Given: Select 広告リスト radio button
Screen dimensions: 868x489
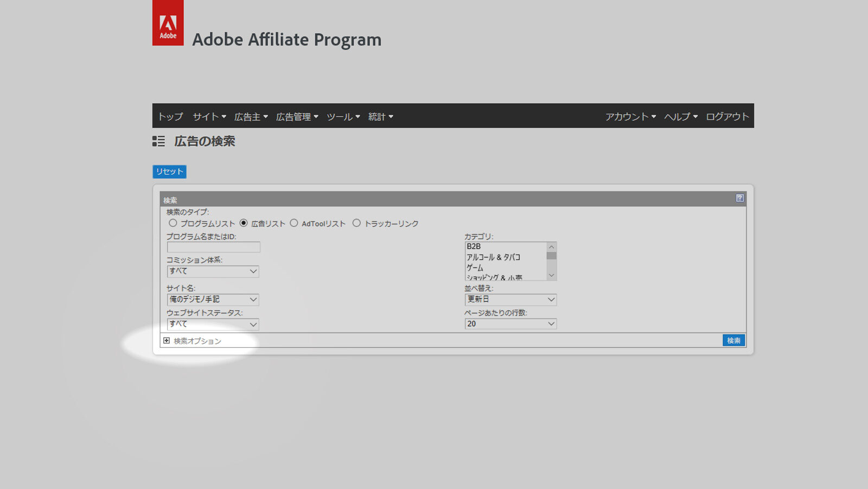Looking at the screenshot, I should tap(244, 223).
